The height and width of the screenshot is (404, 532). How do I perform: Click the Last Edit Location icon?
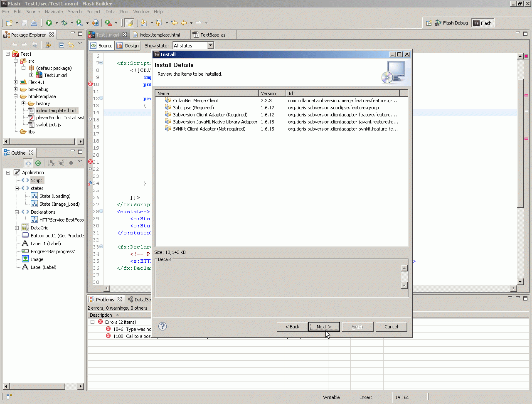click(174, 23)
